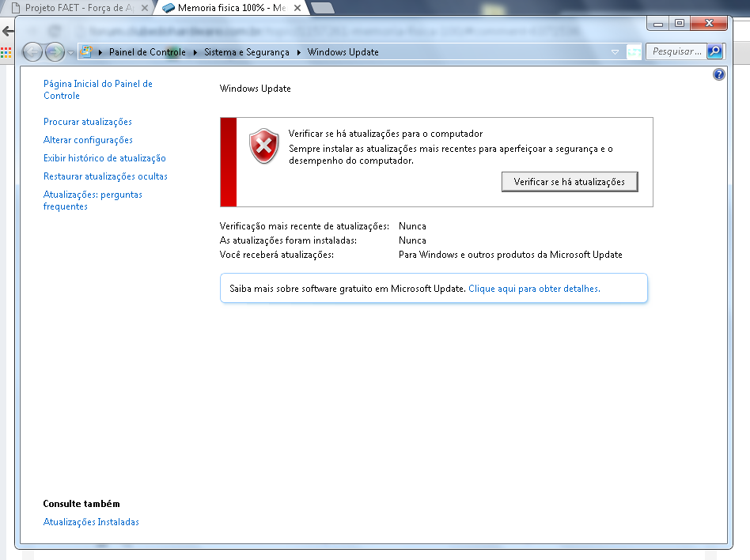This screenshot has width=750, height=560.
Task: Open Atualizações: perguntas frequentes link
Action: (93, 200)
